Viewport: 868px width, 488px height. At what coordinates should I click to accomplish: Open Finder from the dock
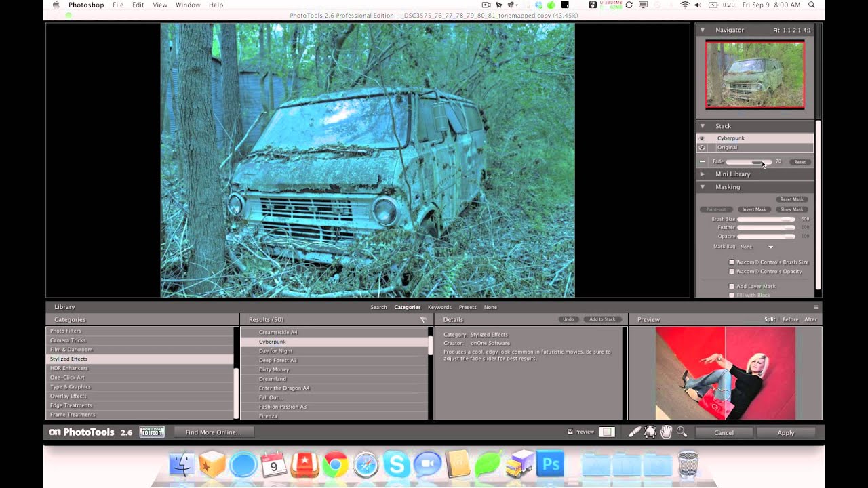[182, 465]
